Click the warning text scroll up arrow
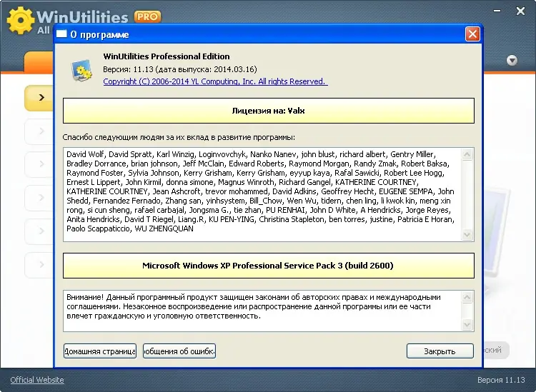The height and width of the screenshot is (392, 536). point(467,298)
